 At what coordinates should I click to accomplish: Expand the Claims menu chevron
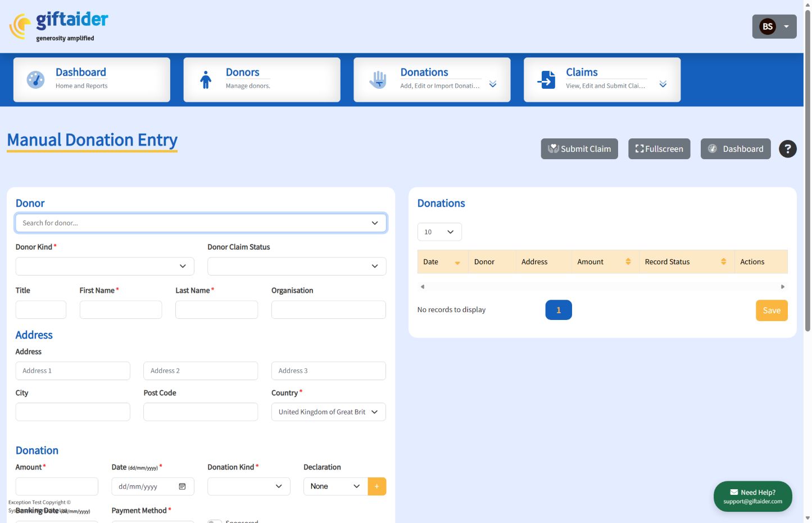(x=663, y=84)
